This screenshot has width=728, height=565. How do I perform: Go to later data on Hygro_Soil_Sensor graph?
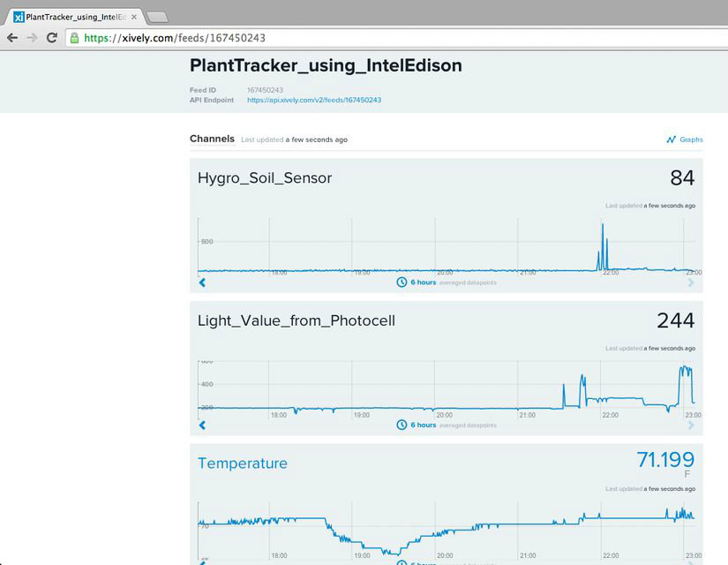(690, 282)
